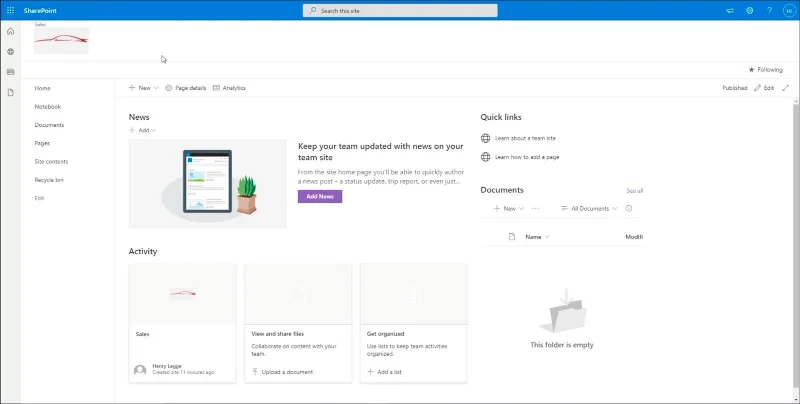Open Pages in the site navigation
Image resolution: width=800 pixels, height=404 pixels.
[x=42, y=143]
